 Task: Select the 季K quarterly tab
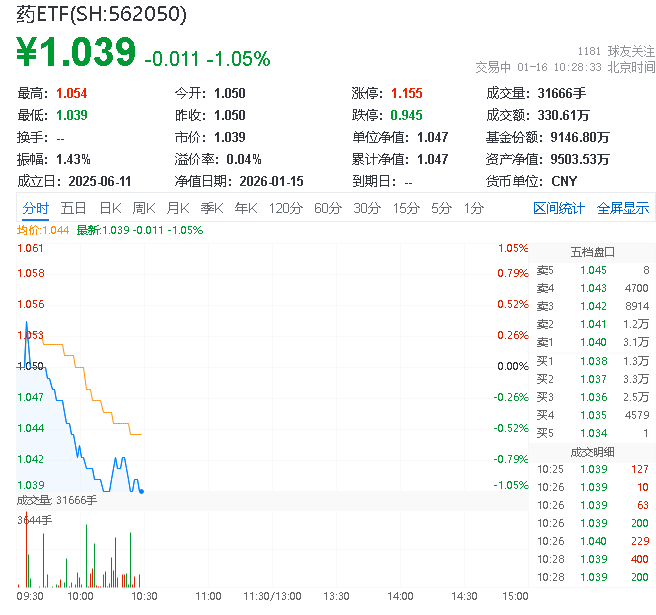tap(211, 208)
